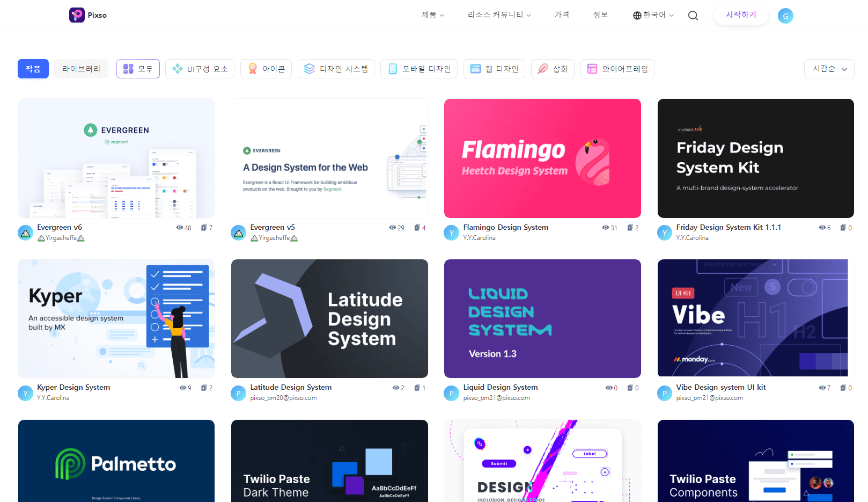The height and width of the screenshot is (502, 868).
Task: Open the Evergreen v5 thumbnail
Action: coord(329,158)
